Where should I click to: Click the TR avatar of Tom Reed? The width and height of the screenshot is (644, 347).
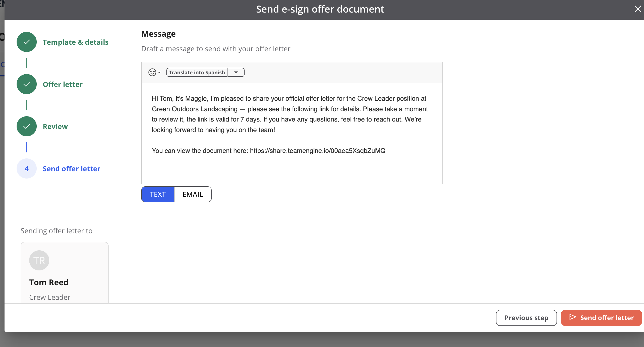[39, 260]
